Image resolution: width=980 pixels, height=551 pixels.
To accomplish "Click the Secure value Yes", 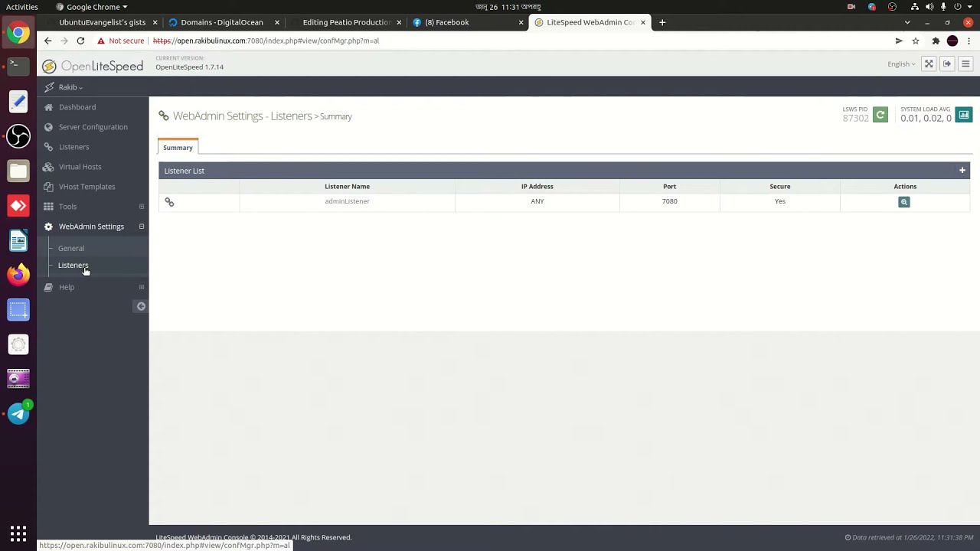I will (780, 201).
